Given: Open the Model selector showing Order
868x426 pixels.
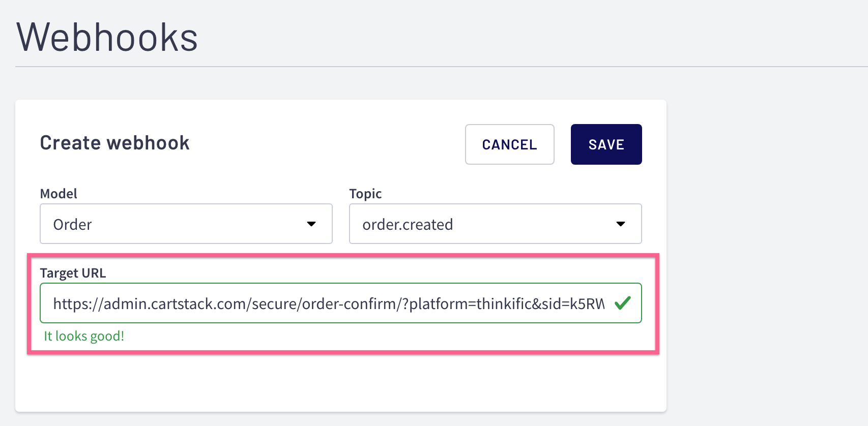Looking at the screenshot, I should [186, 224].
